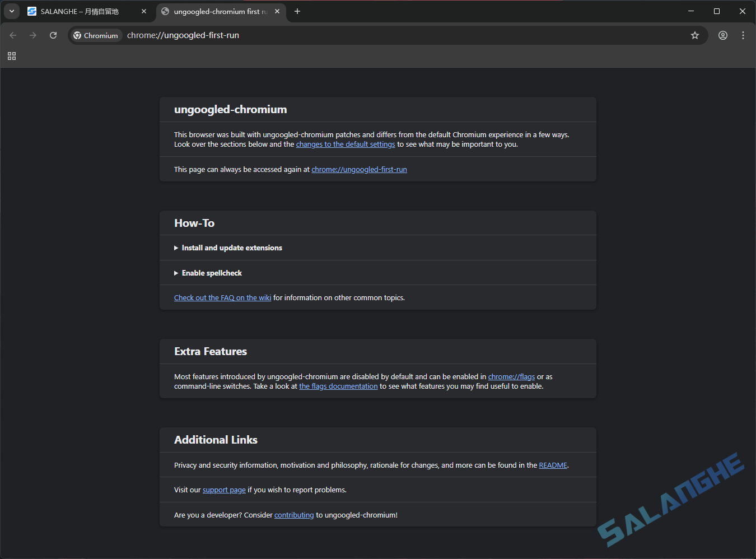756x559 pixels.
Task: Open the Chromium site information chip
Action: coord(95,35)
